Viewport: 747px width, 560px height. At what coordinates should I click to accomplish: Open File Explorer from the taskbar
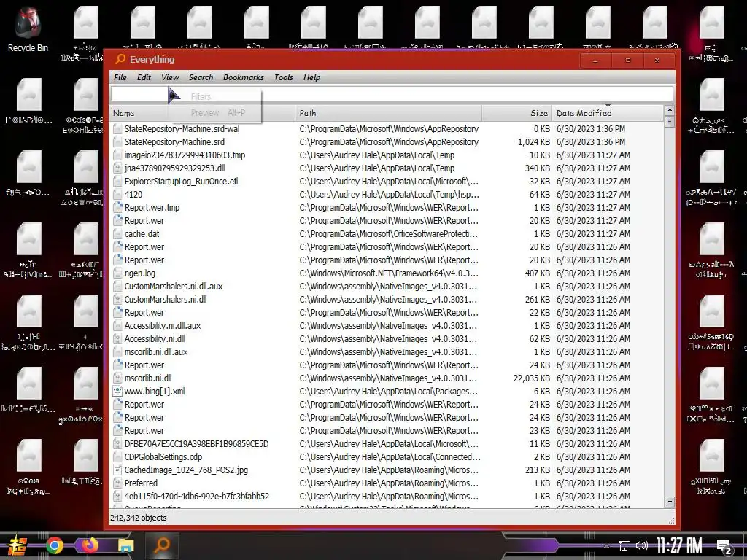126,545
